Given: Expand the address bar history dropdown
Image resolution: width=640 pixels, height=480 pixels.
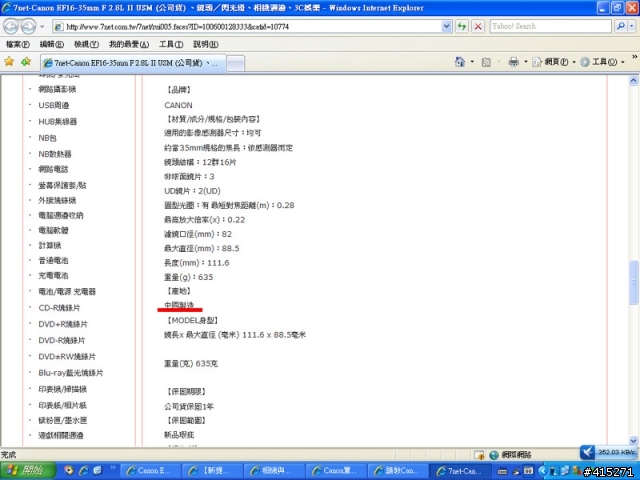Looking at the screenshot, I should pos(447,27).
